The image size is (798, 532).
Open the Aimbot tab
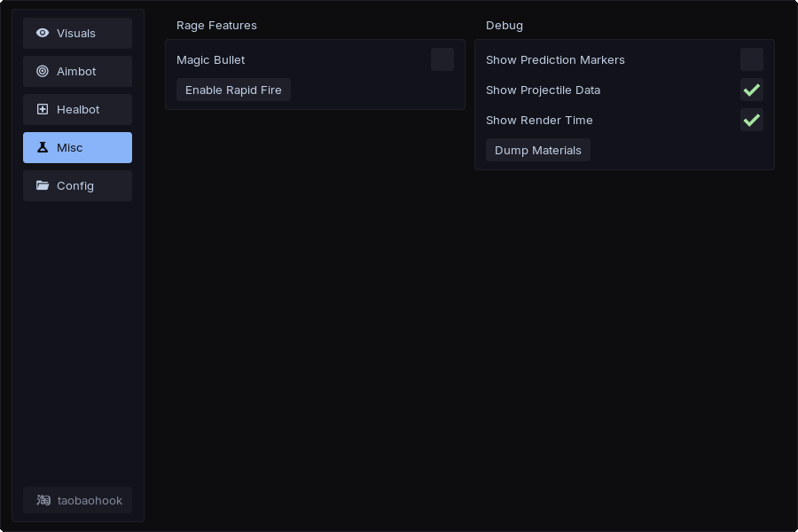77,71
